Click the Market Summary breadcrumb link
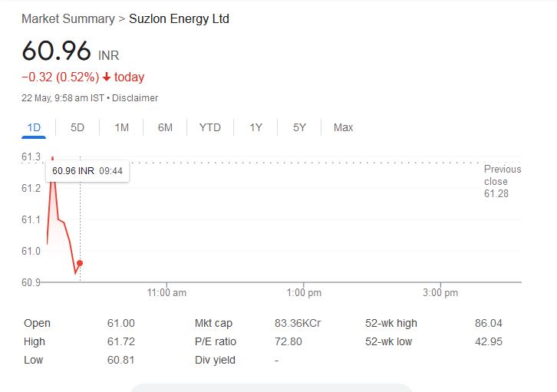The image size is (557, 392). 68,19
